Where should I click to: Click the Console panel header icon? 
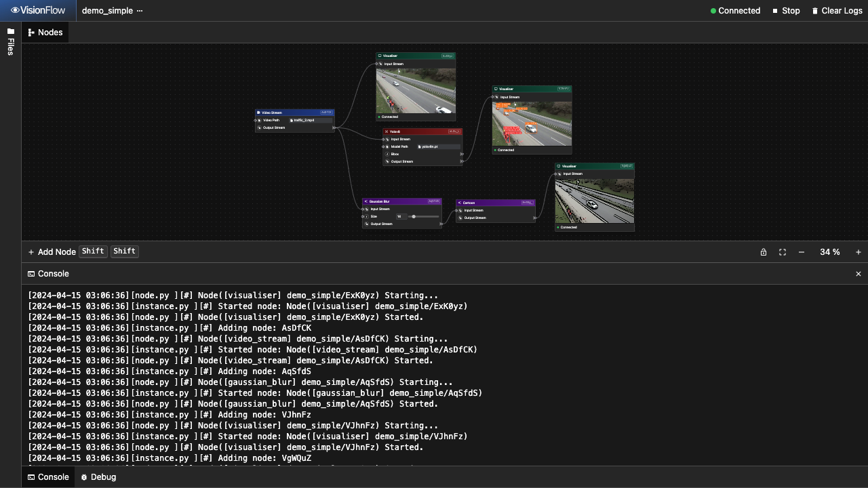click(x=31, y=274)
